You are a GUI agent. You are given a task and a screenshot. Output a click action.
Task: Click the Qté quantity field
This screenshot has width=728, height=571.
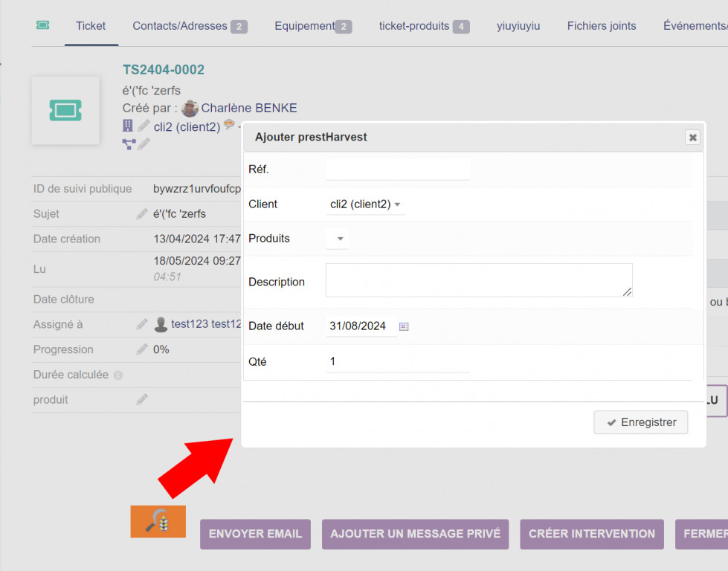(x=398, y=361)
